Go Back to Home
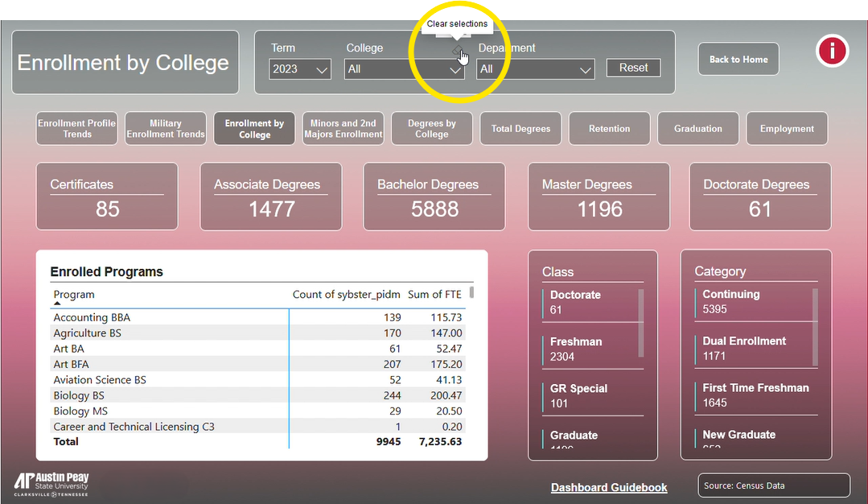The height and width of the screenshot is (504, 868). [x=738, y=59]
